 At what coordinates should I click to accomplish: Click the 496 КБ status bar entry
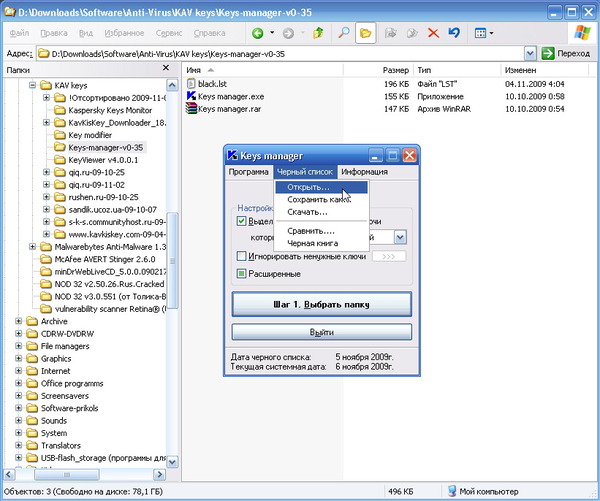click(400, 491)
